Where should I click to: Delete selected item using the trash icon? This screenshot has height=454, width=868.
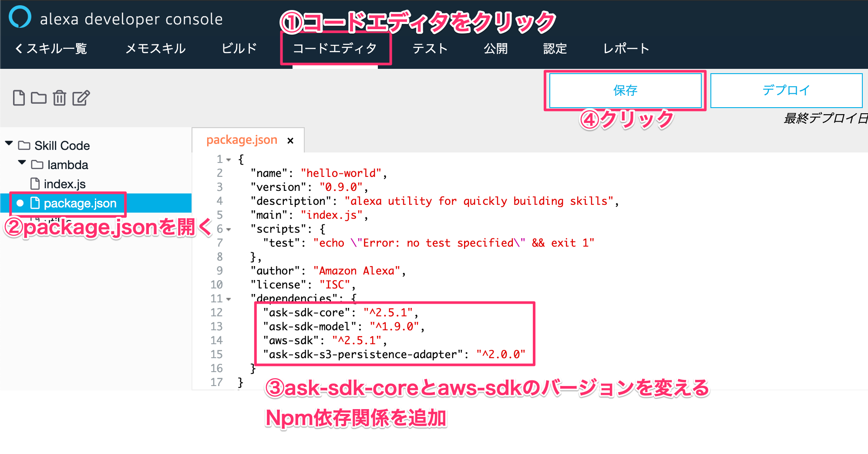60,98
